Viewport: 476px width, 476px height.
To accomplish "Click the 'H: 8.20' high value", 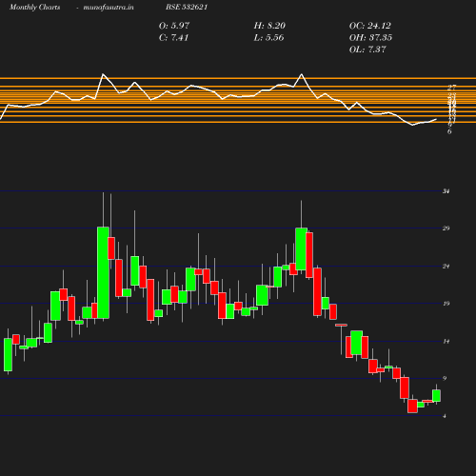I will pyautogui.click(x=269, y=26).
